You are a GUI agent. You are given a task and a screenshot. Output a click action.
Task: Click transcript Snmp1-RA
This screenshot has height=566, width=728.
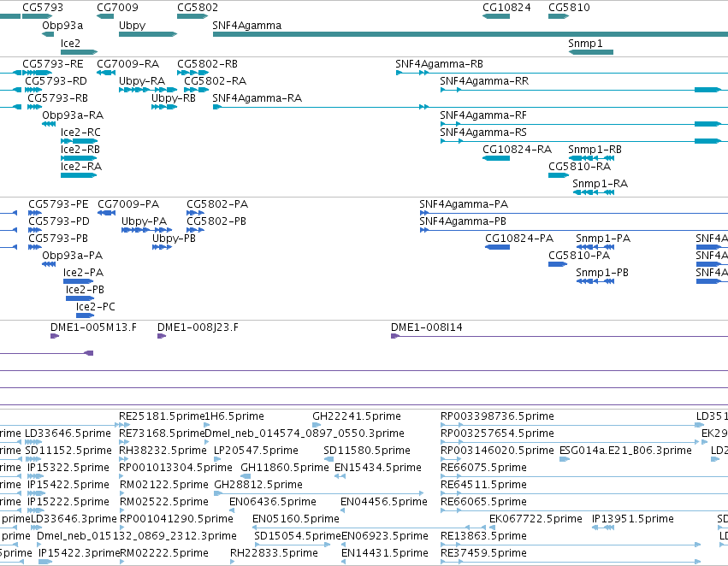pyautogui.click(x=600, y=184)
